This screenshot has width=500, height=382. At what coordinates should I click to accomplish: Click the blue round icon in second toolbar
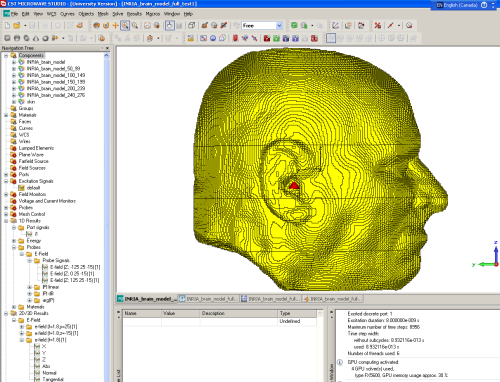[x=213, y=38]
